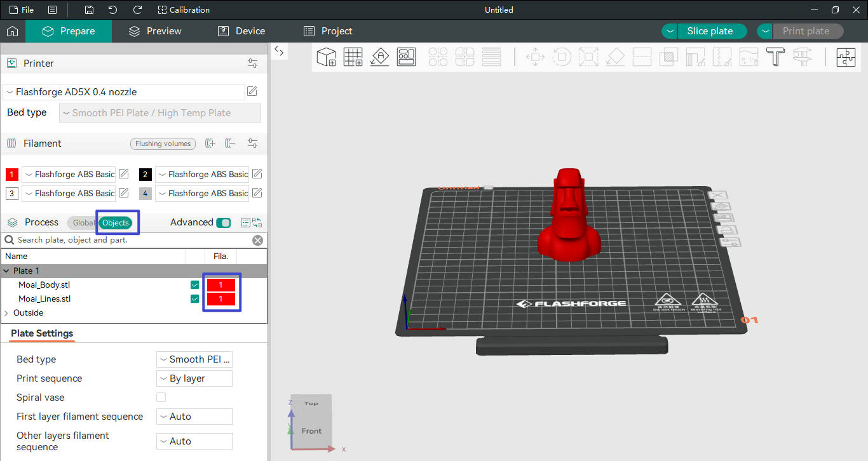Viewport: 868px width, 461px height.
Task: Select the Scale tool
Action: click(x=588, y=57)
